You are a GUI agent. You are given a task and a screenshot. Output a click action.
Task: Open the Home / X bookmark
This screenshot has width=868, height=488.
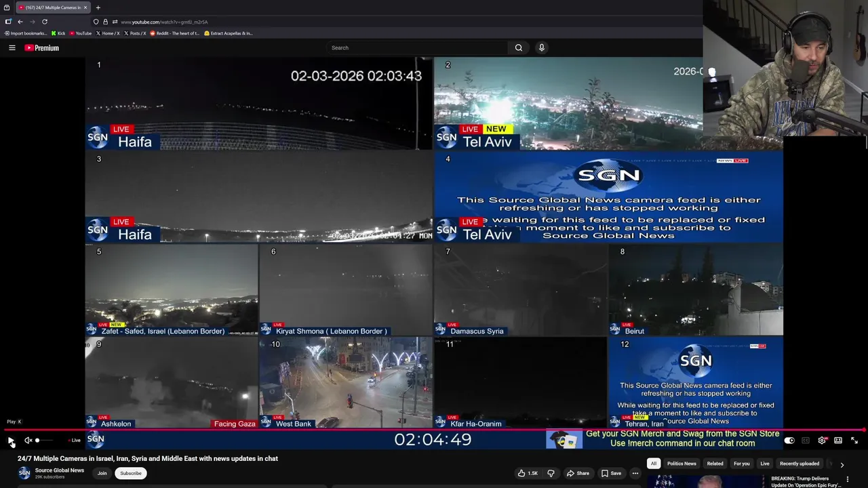coord(108,33)
